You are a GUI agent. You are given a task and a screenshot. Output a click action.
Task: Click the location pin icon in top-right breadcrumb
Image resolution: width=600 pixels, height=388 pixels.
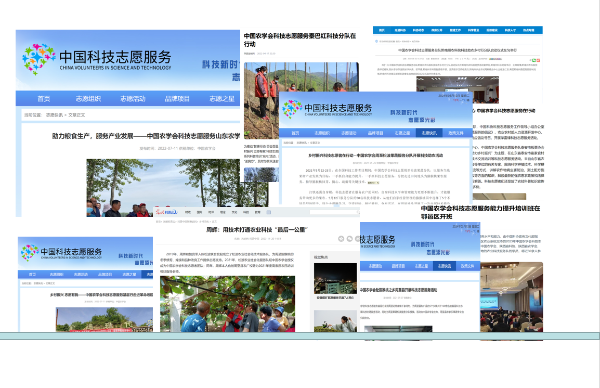tap(376, 41)
